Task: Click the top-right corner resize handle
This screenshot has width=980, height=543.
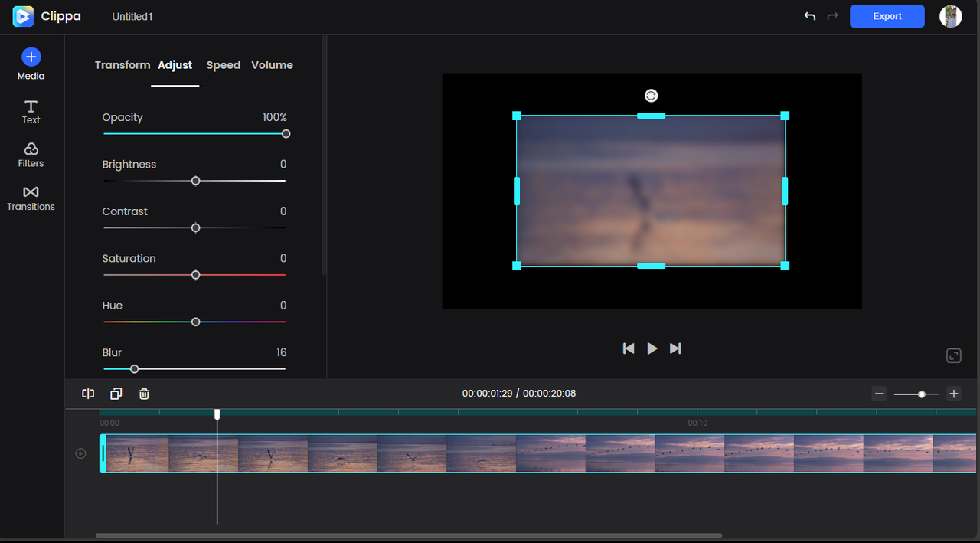Action: click(785, 116)
